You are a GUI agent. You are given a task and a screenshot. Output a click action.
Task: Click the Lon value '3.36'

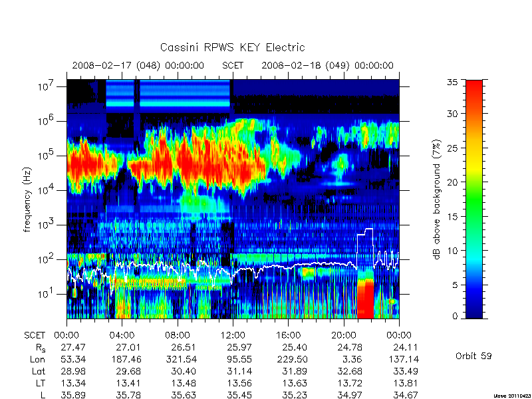point(352,359)
